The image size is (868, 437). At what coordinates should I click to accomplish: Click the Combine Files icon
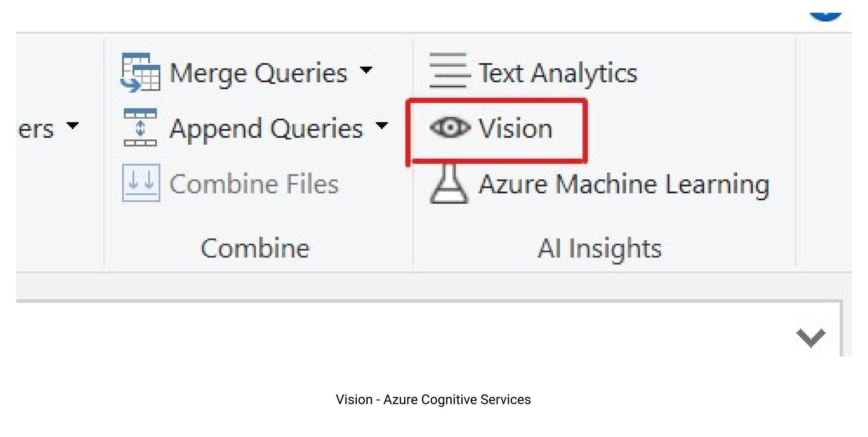(x=141, y=183)
